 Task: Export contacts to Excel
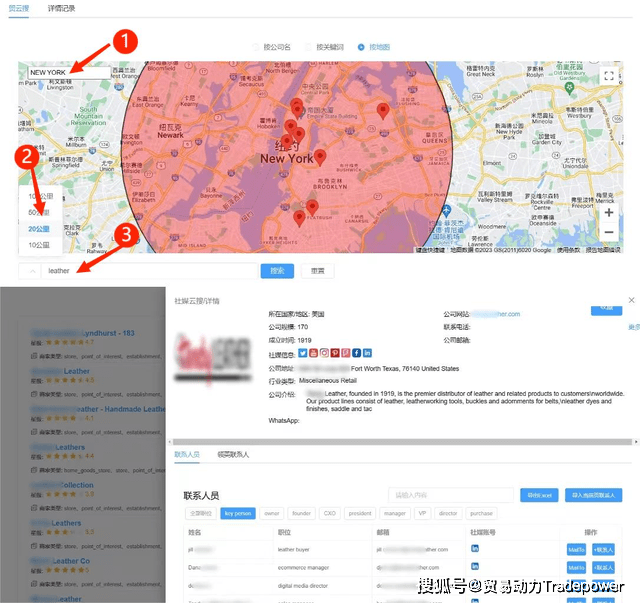coord(539,495)
